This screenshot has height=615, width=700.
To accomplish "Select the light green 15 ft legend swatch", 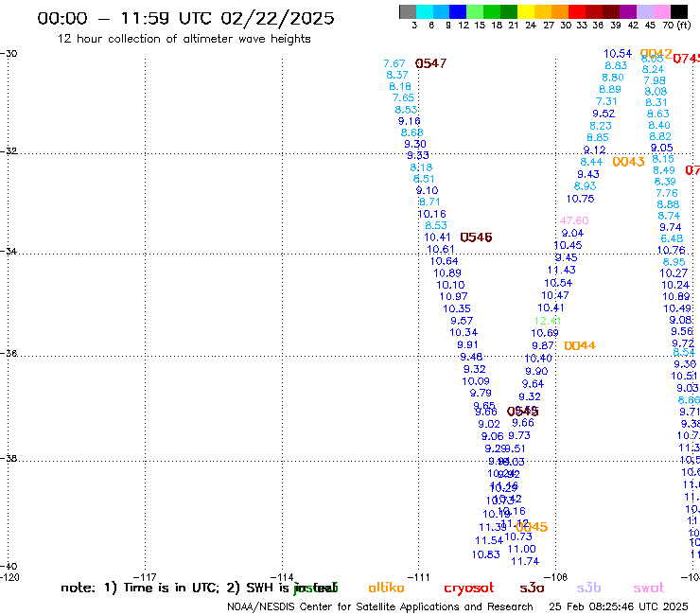I will point(475,11).
